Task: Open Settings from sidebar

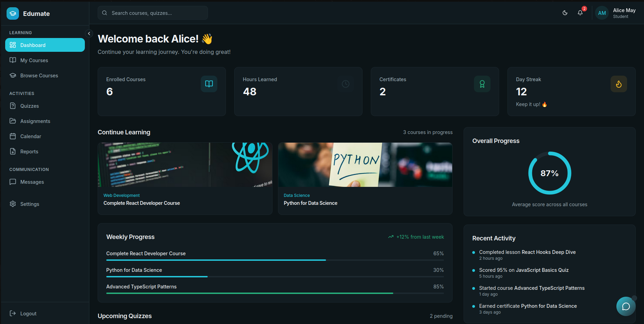Action: [45, 204]
